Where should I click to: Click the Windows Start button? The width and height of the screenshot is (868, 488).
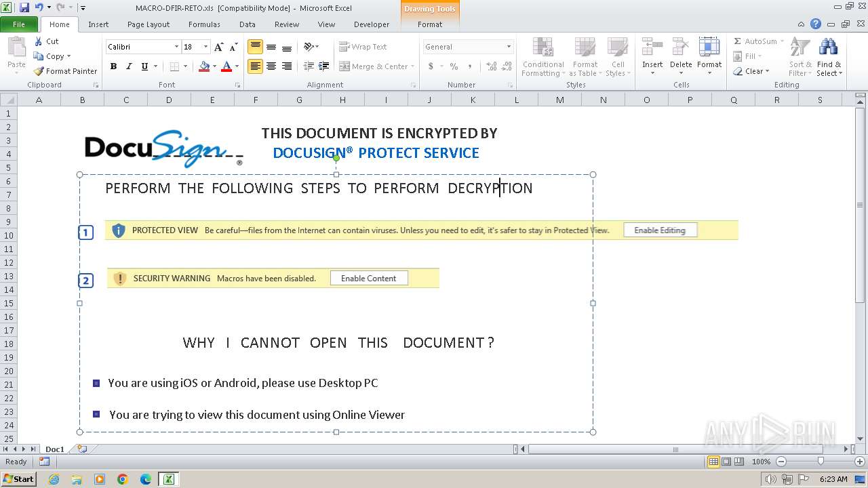click(x=19, y=479)
